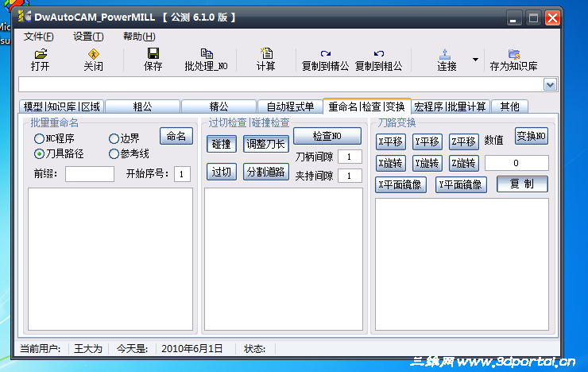Focus the 刀柄间隙 input field
The image size is (588, 372).
[x=350, y=157]
